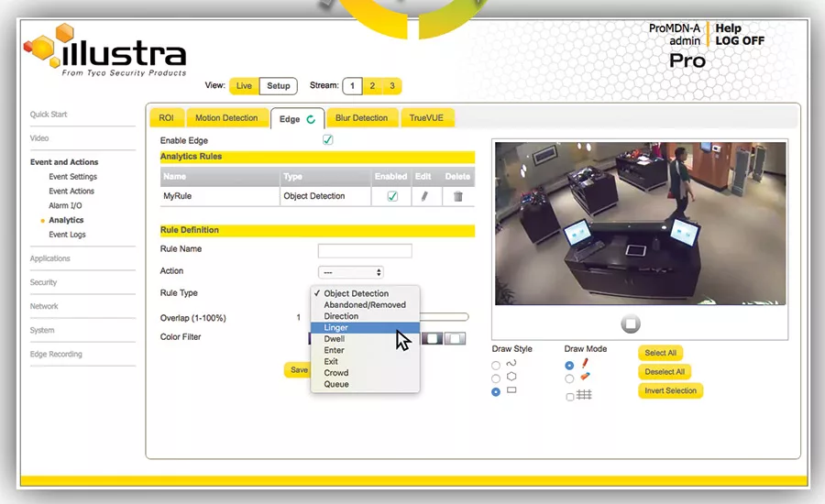Viewport: 825px width, 504px height.
Task: Click the freehand squiggle draw style icon
Action: [x=511, y=363]
